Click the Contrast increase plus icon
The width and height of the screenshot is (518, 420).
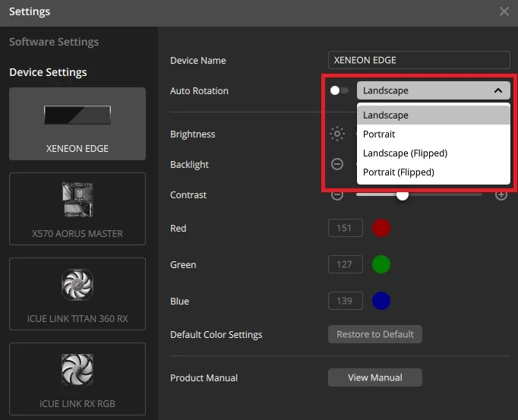tap(501, 195)
